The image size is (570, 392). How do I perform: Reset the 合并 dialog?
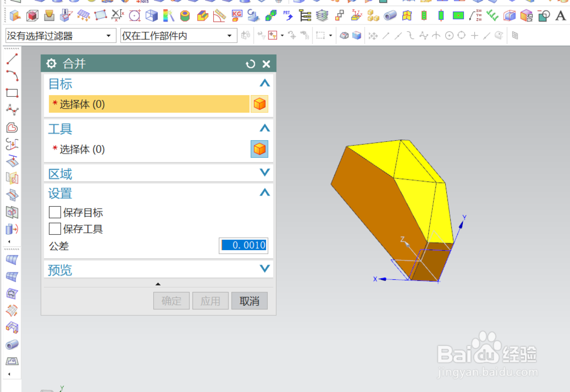click(x=250, y=64)
